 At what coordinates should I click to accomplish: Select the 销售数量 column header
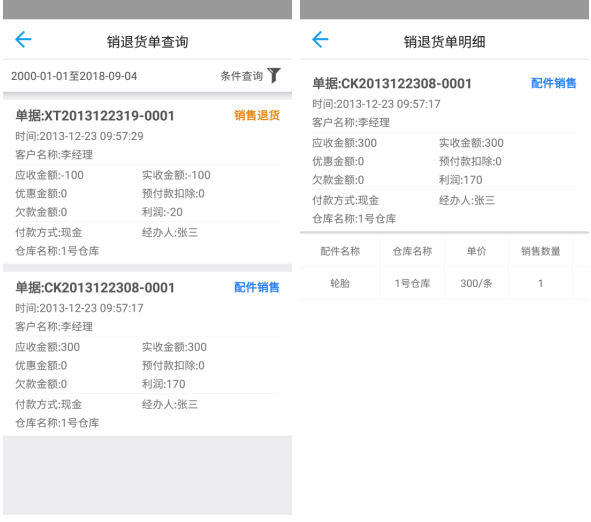point(540,251)
